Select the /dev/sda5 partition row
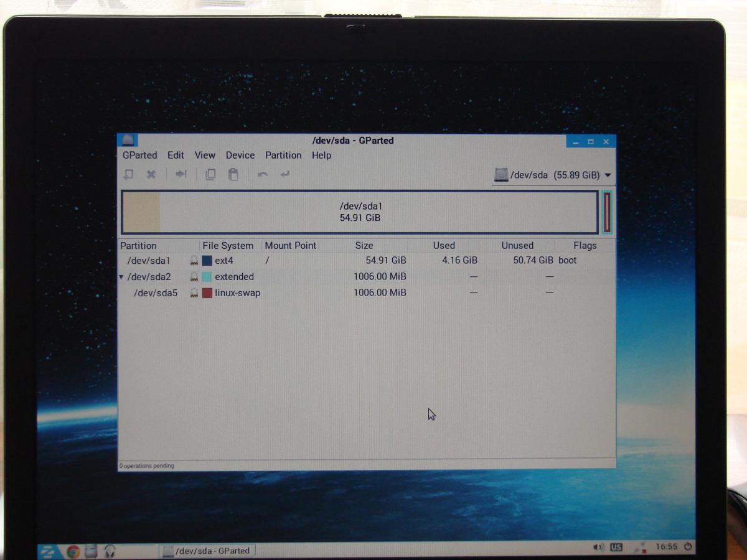Image resolution: width=747 pixels, height=560 pixels. pos(367,293)
